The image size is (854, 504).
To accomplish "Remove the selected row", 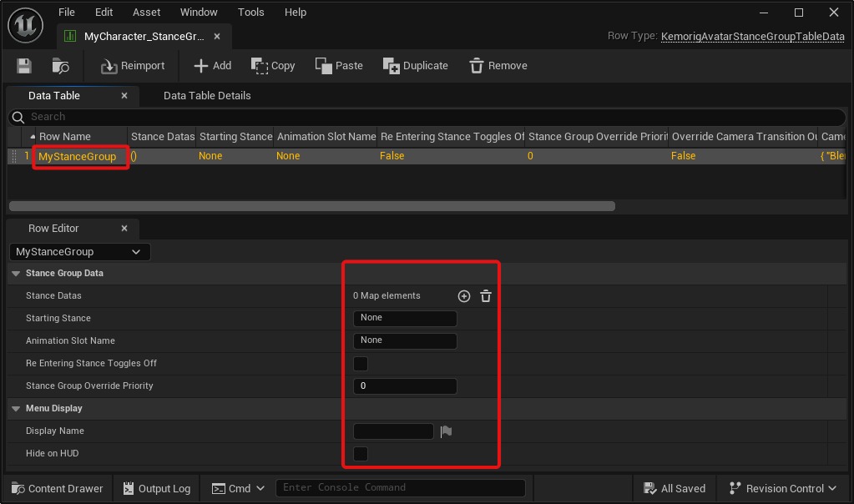I will (498, 66).
